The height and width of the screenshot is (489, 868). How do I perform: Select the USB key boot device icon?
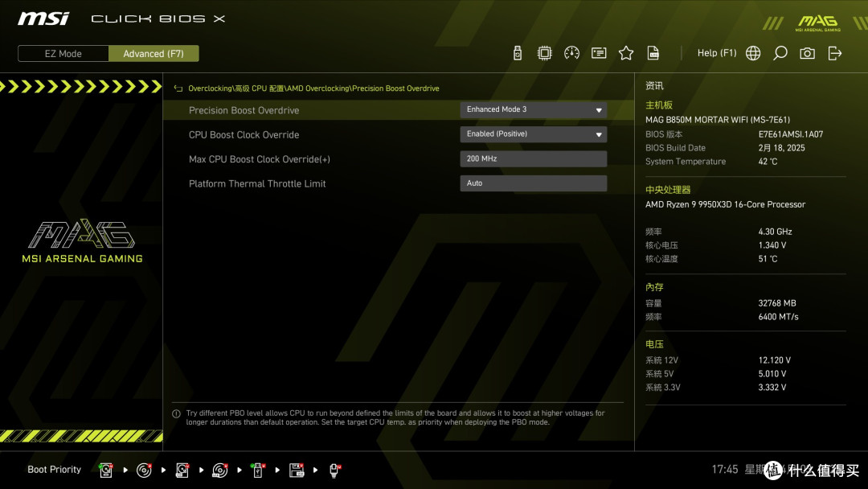point(257,471)
